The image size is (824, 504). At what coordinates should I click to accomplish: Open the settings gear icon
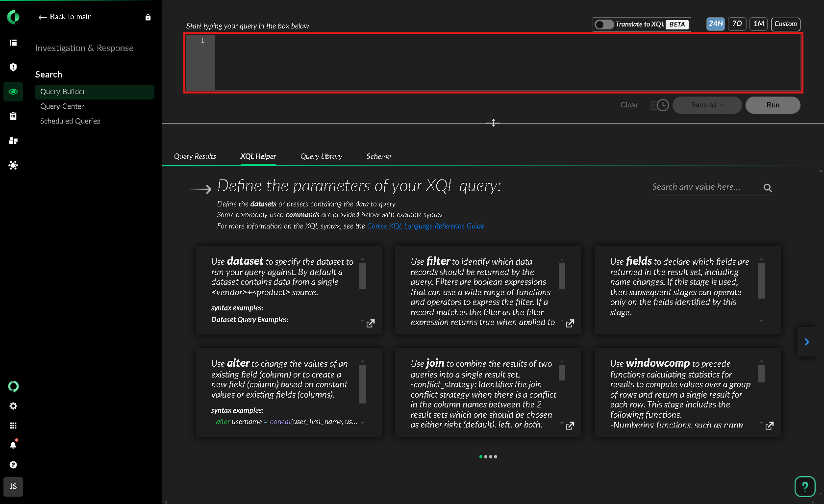[x=13, y=406]
